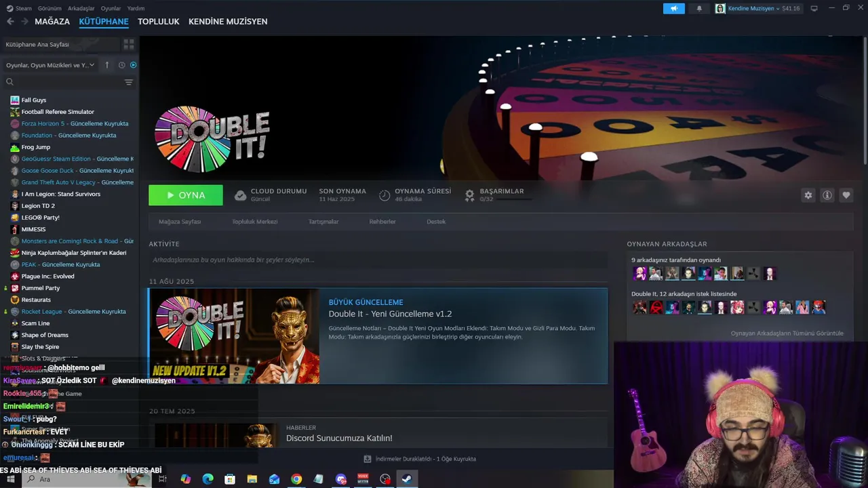
Task: Open the Double It v1.2 update thumbnail
Action: coord(234,336)
